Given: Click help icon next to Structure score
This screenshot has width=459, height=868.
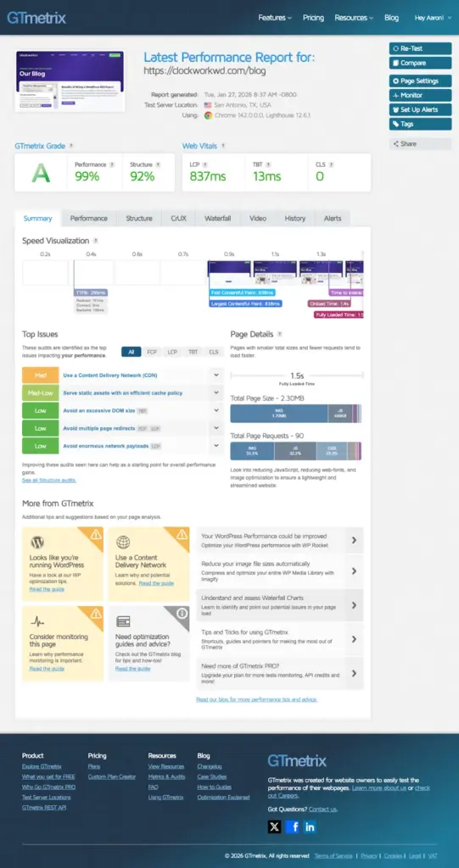Looking at the screenshot, I should pos(158,165).
